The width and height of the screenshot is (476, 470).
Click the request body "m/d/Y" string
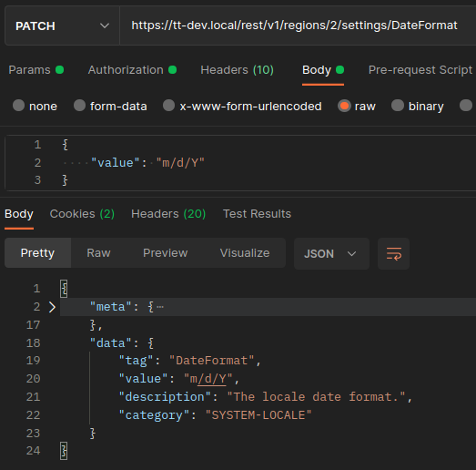[180, 163]
